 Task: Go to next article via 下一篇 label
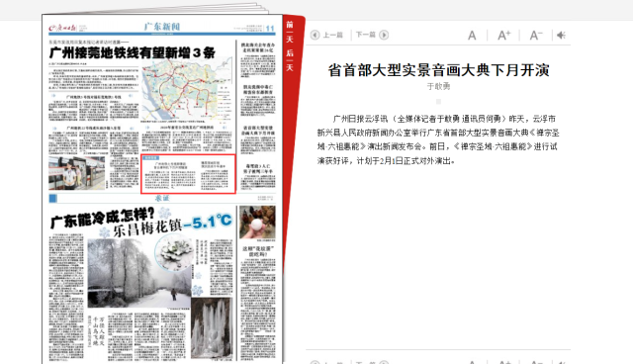366,35
